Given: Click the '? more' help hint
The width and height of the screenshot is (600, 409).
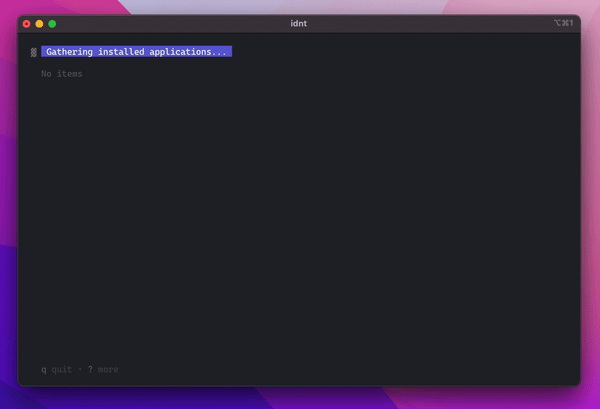Looking at the screenshot, I should coord(103,370).
